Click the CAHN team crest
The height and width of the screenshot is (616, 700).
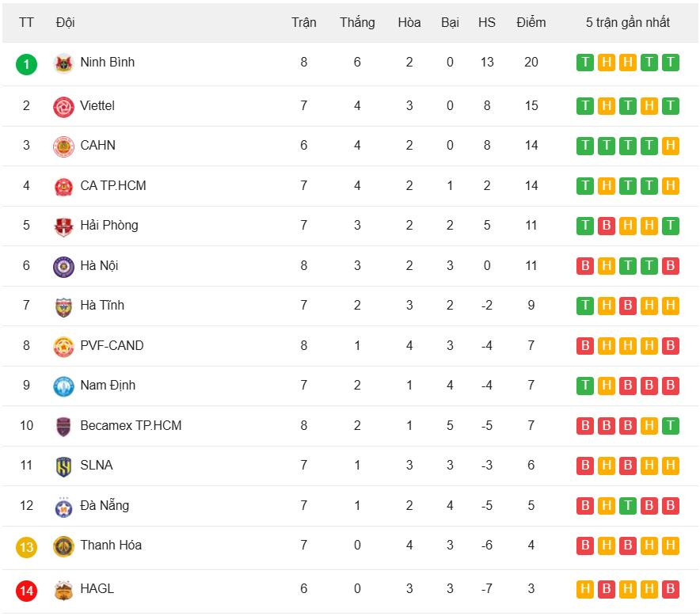(x=63, y=146)
